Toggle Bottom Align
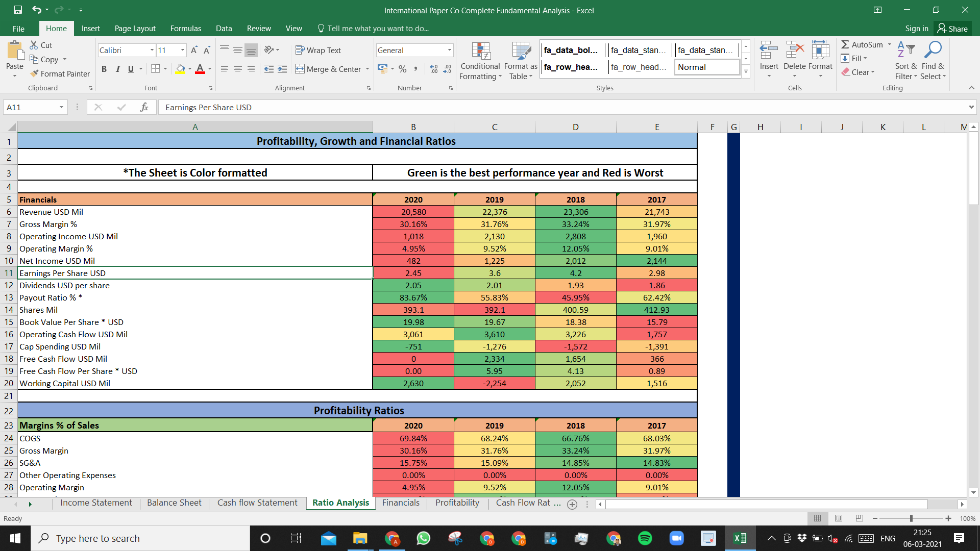The width and height of the screenshot is (980, 551). 251,50
